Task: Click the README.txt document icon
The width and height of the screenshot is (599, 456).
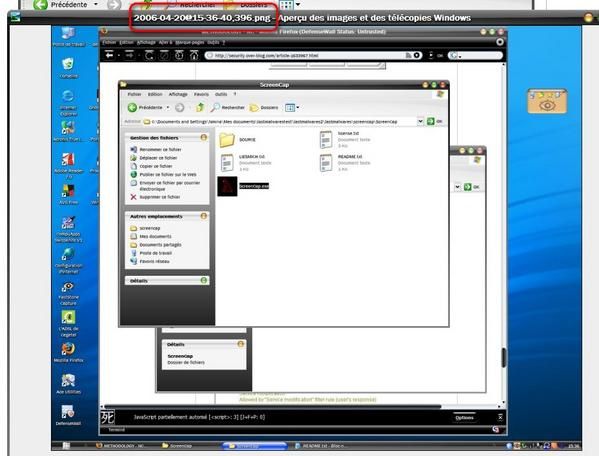Action: click(326, 163)
